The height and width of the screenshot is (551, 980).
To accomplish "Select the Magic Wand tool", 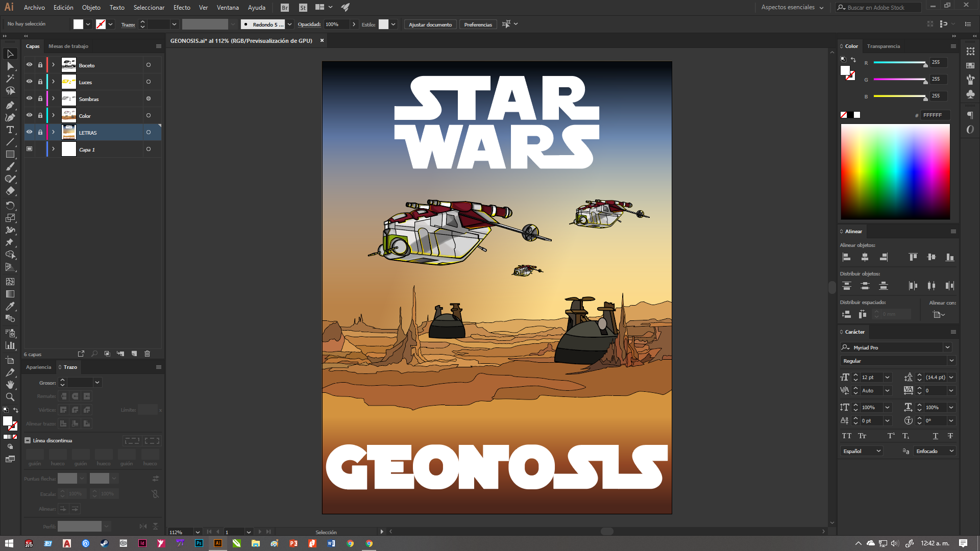I will point(10,79).
